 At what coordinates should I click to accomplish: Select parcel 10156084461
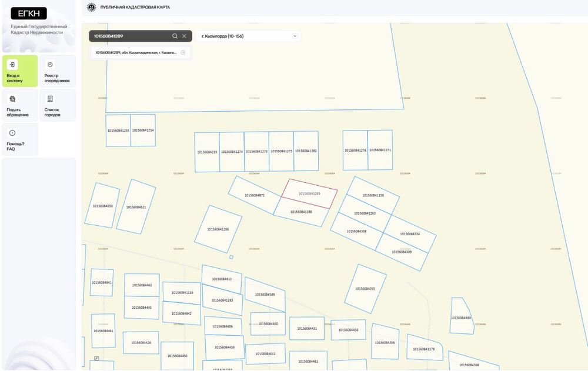coord(103,331)
